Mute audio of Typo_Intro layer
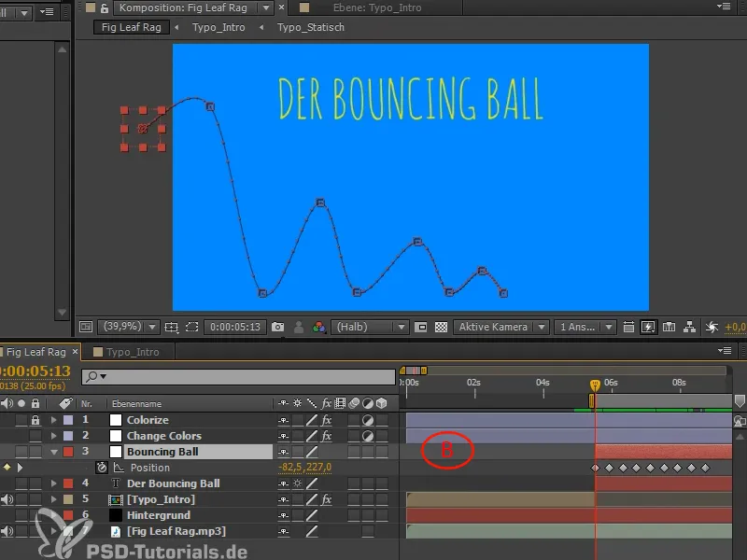The width and height of the screenshot is (747, 560). [x=7, y=499]
